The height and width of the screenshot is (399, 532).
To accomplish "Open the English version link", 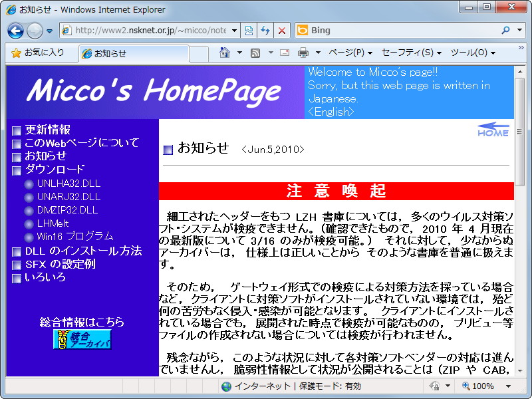I will point(330,112).
